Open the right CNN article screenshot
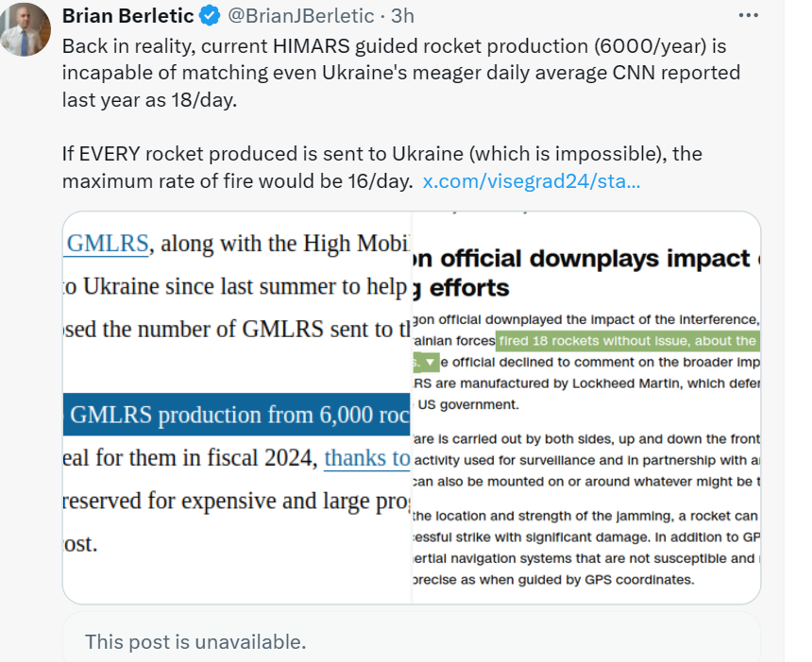The height and width of the screenshot is (662, 812). 586,408
